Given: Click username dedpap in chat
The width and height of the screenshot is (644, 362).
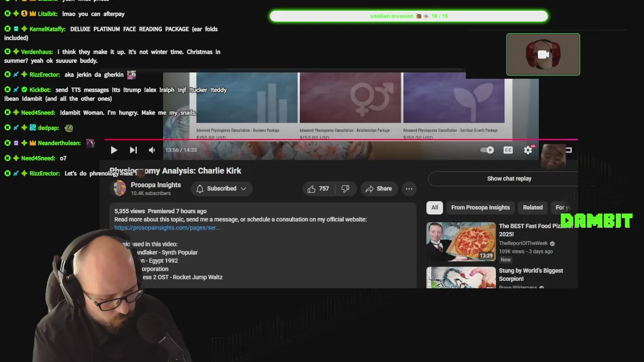Looking at the screenshot, I should 48,128.
